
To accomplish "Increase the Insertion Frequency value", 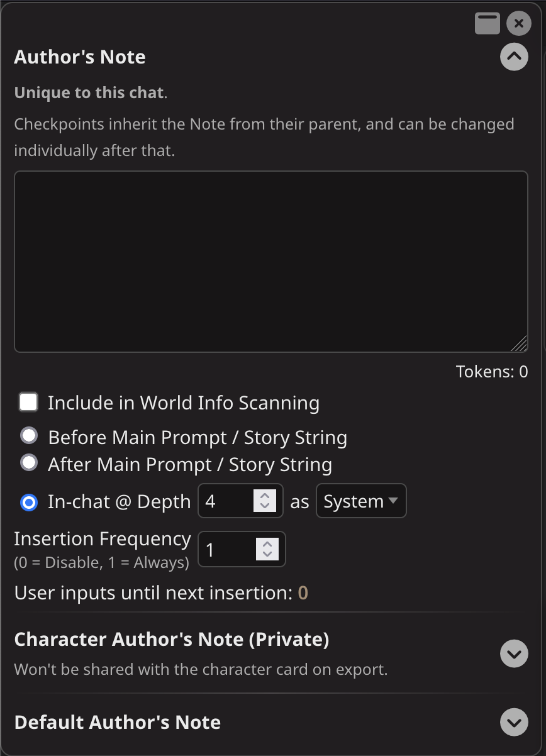I will point(267,544).
